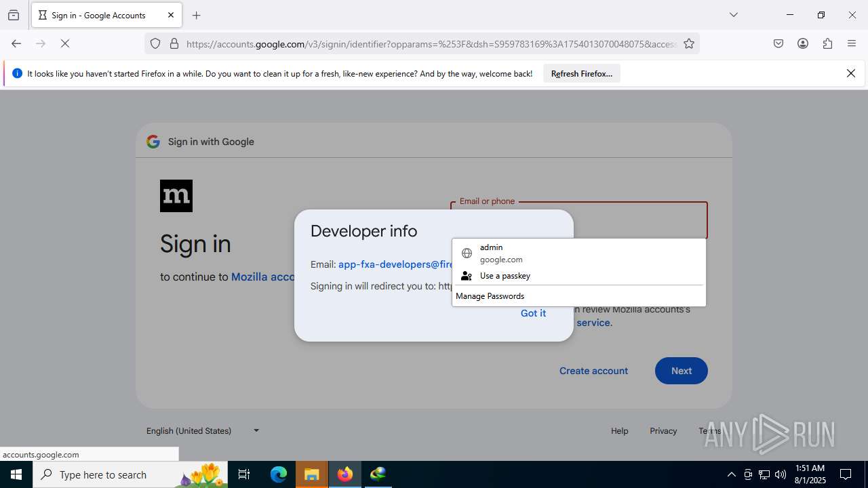Focus the accounts.google.com URL address bar
868x488 pixels.
(431, 44)
